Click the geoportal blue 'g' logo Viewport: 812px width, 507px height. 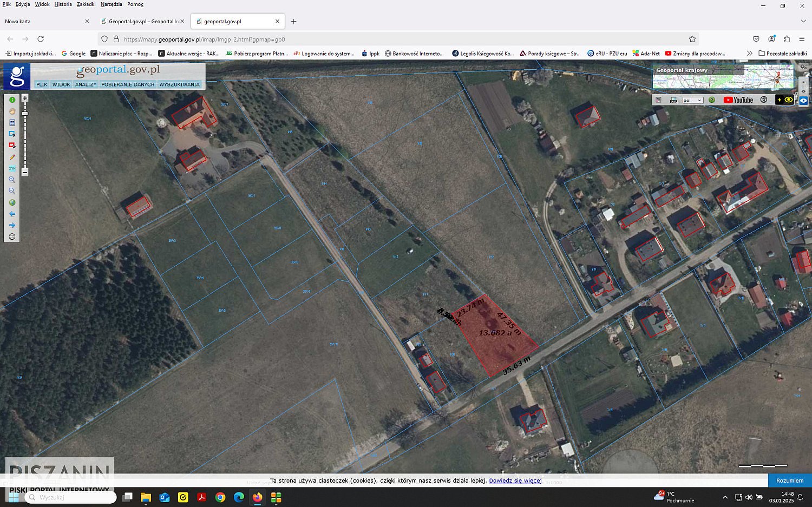click(17, 76)
